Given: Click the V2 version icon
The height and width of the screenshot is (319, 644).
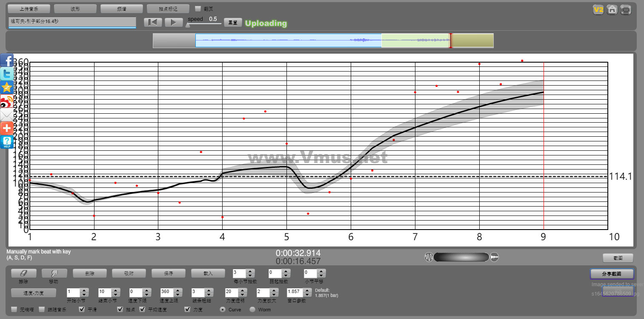Looking at the screenshot, I should tap(598, 9).
